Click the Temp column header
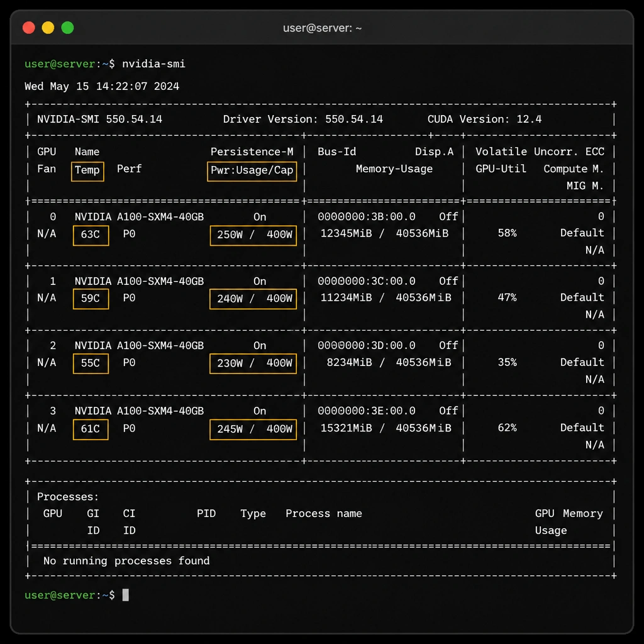The width and height of the screenshot is (644, 644). 87,170
